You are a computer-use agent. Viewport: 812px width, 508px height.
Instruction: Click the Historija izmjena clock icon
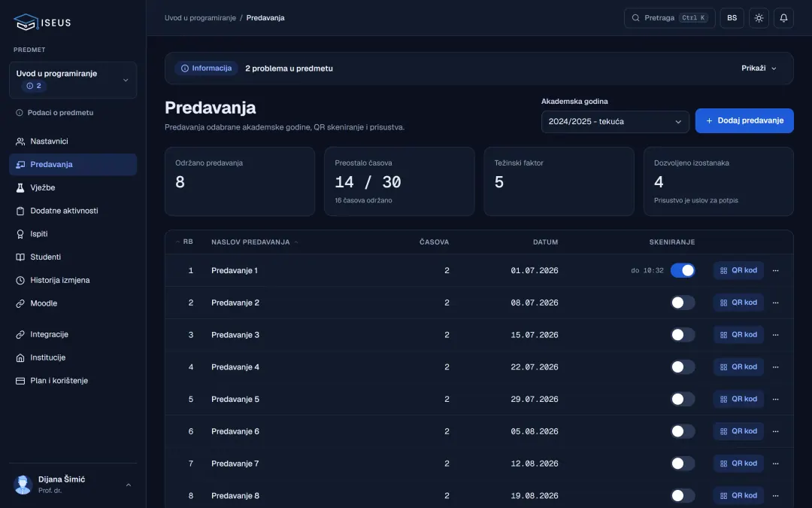tap(20, 281)
